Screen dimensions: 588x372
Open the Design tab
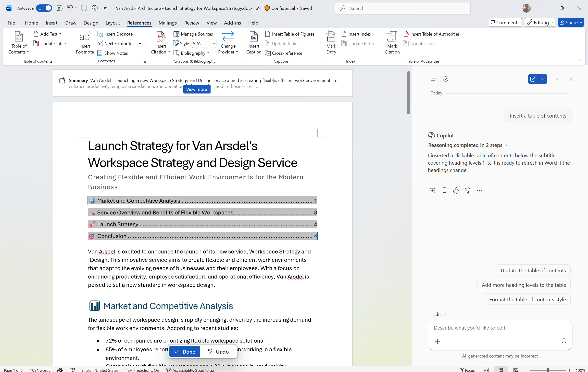[x=91, y=23]
